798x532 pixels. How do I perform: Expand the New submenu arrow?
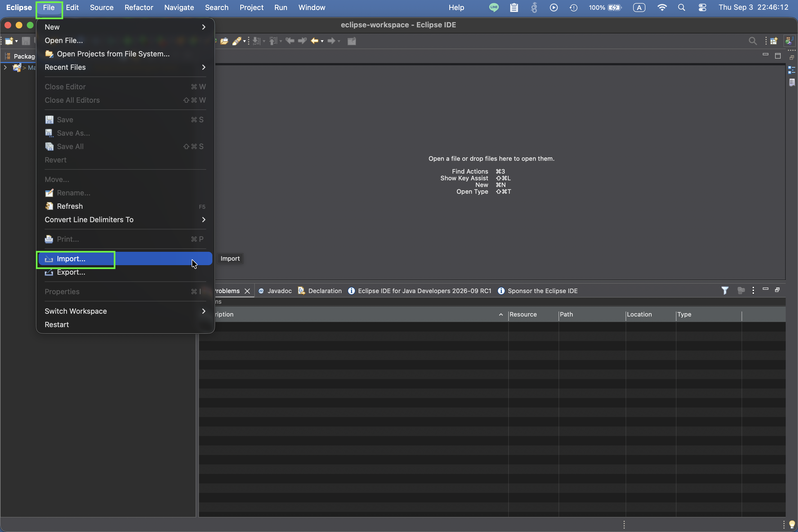(204, 27)
